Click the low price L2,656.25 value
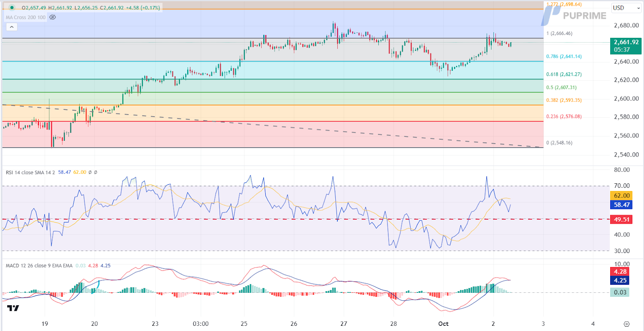Screen dimensions: 644x331 (86, 8)
